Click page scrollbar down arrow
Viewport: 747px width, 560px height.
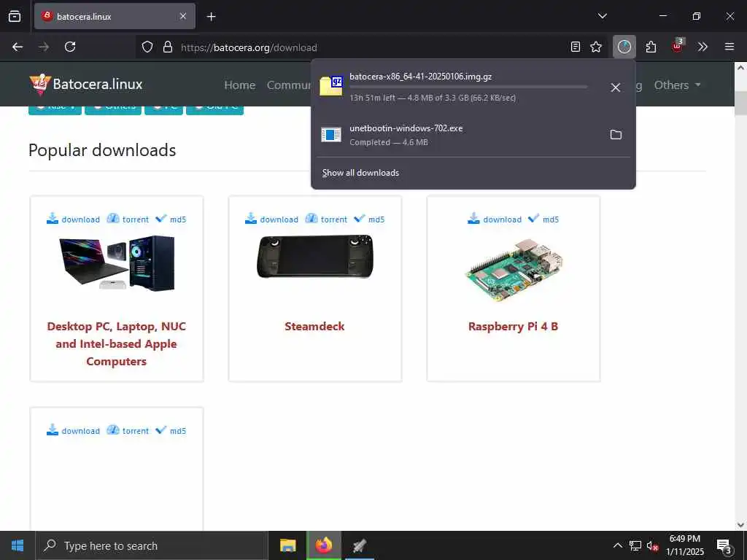coord(741,525)
